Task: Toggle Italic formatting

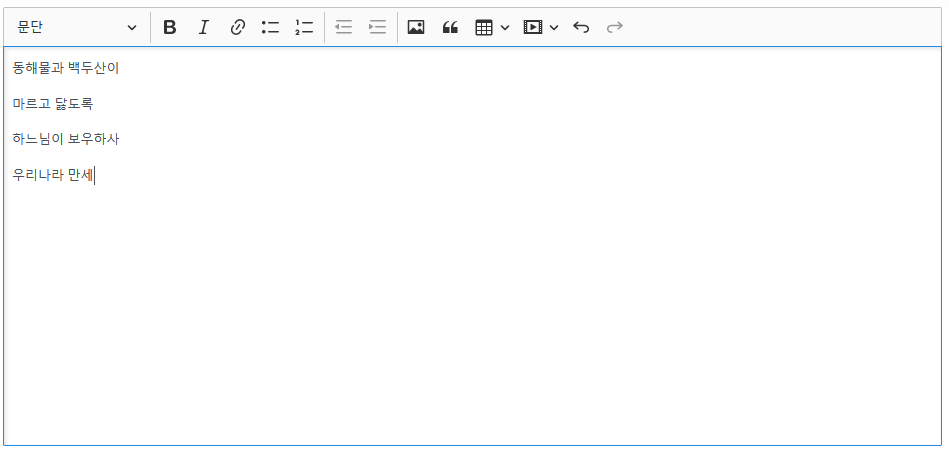Action: (203, 27)
